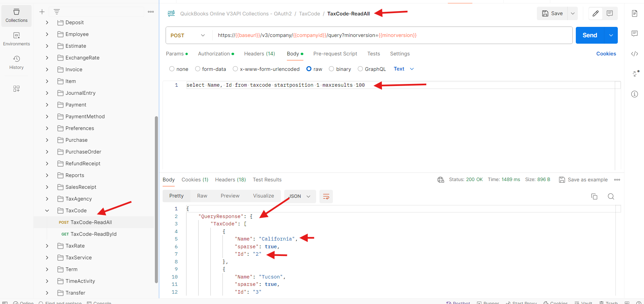Switch response view to Preview
Viewport: 644px width, 304px height.
230,196
